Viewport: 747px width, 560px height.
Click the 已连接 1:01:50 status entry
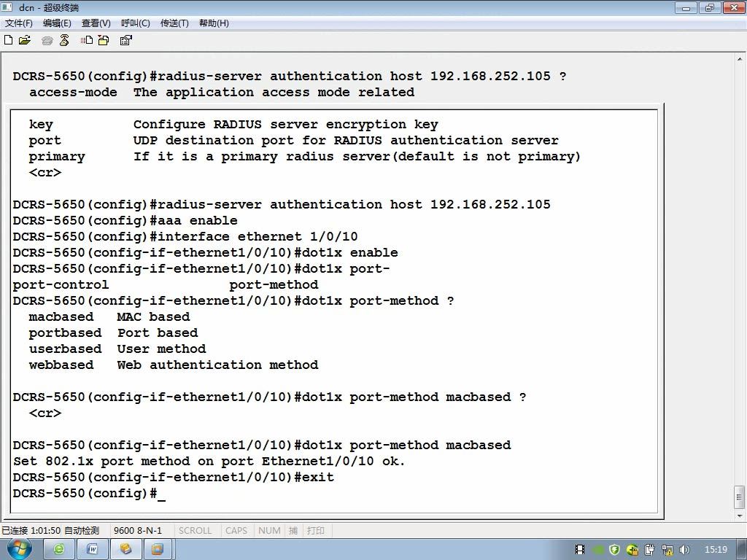[x=31, y=531]
